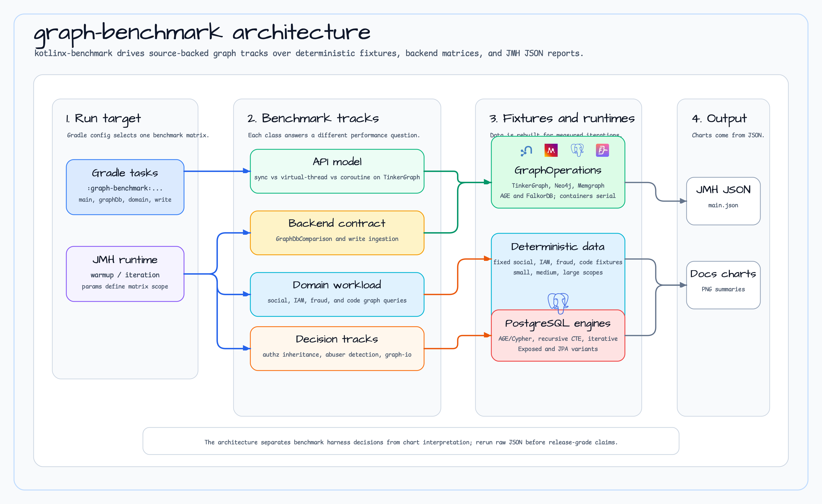Image resolution: width=822 pixels, height=504 pixels.
Task: Click the small PostgreSQL elephant icon in GraphOperations
Action: coord(577,150)
